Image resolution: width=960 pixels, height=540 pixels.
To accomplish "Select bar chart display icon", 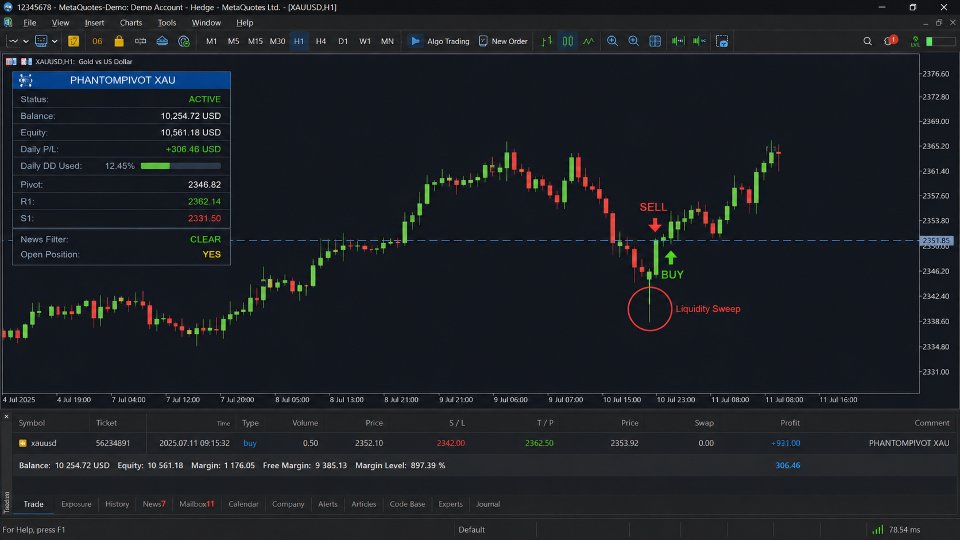I will [x=547, y=41].
